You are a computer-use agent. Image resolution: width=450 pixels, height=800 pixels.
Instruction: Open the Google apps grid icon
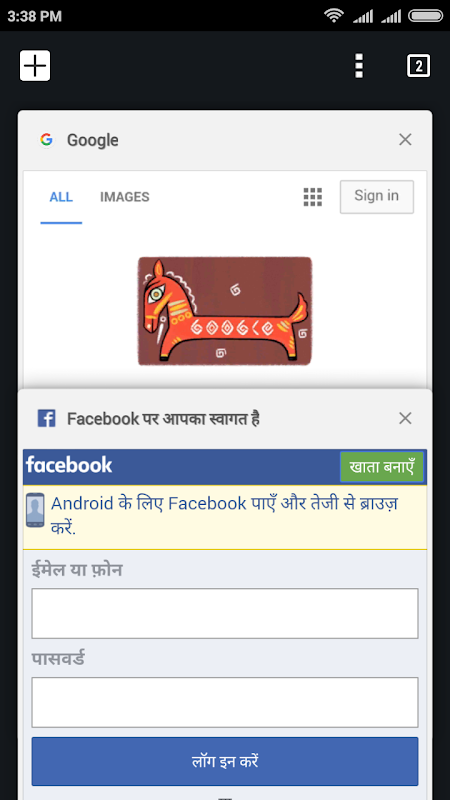pyautogui.click(x=313, y=197)
